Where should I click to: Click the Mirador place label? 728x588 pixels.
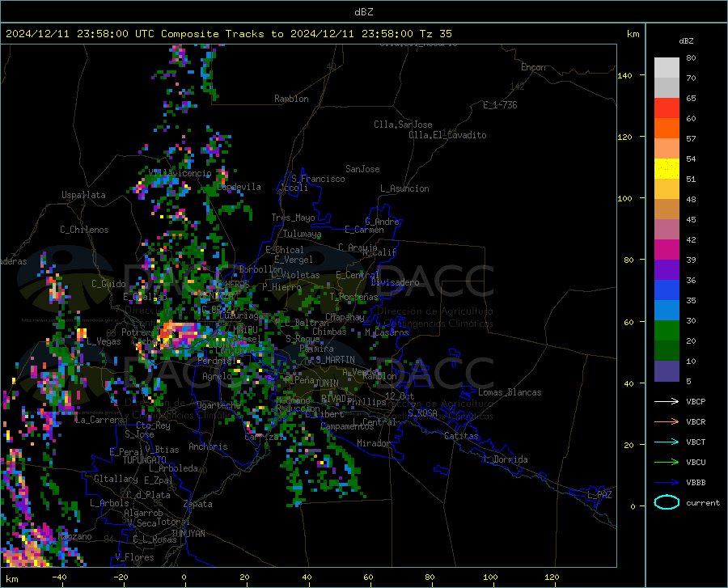tap(374, 443)
